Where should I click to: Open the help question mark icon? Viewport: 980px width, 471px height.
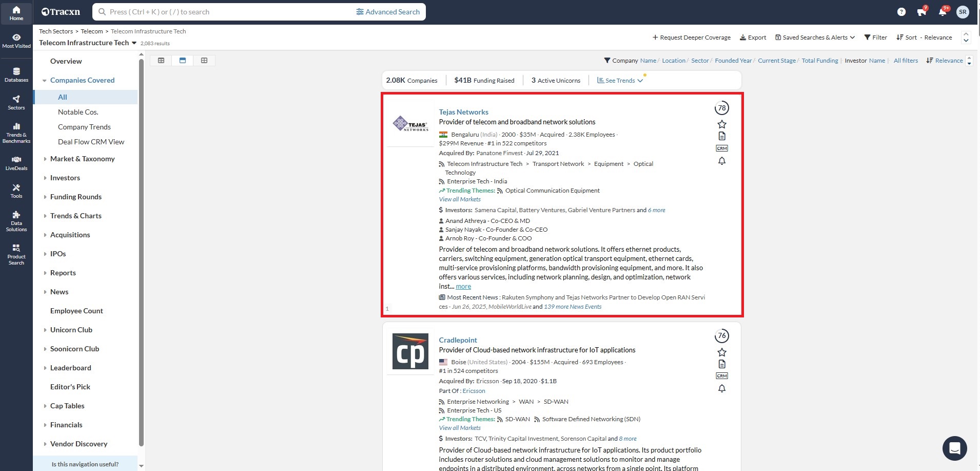coord(901,12)
